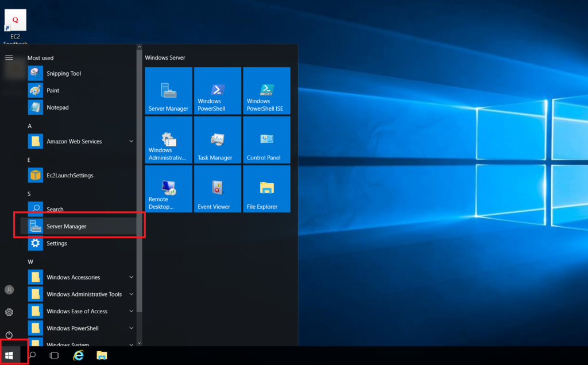Launch the Task Manager tile
The width and height of the screenshot is (588, 365).
point(218,140)
